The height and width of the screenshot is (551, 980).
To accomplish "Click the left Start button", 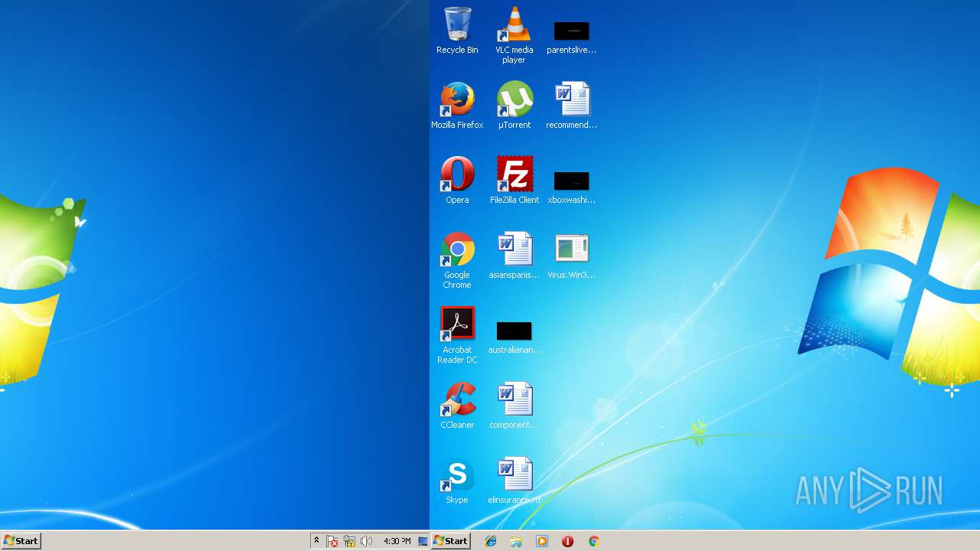I will click(x=21, y=540).
